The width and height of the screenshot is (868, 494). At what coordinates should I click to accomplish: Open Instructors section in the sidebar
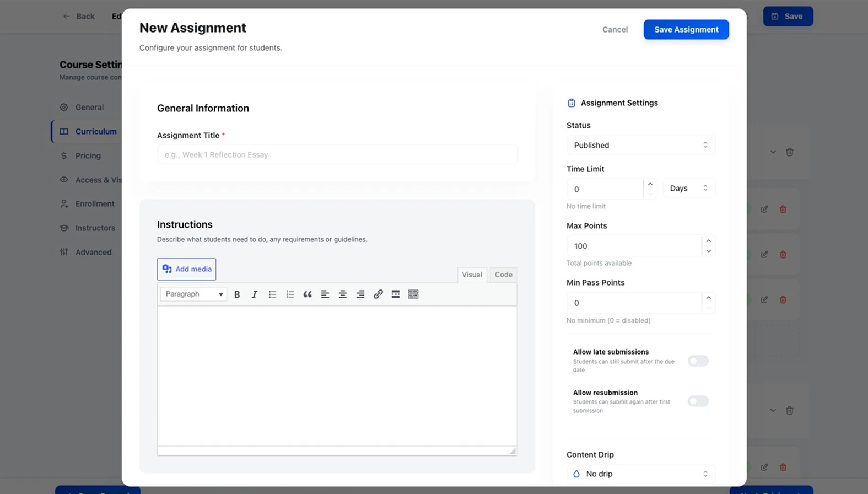88,228
